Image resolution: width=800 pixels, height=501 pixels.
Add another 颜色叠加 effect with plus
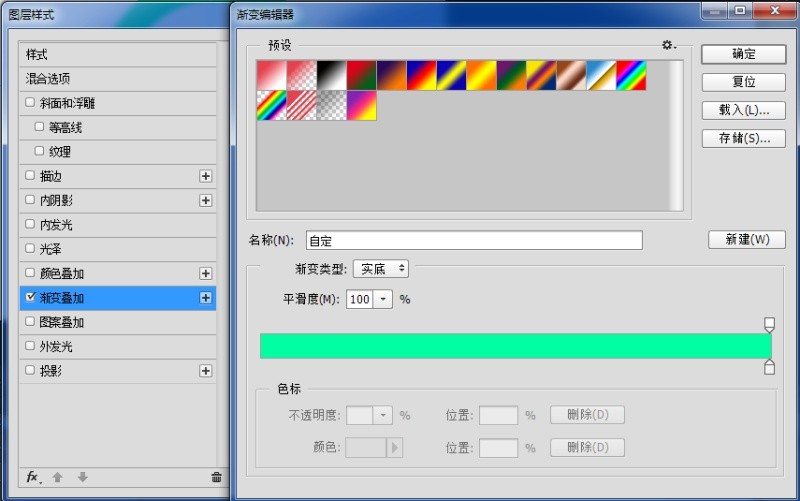(206, 273)
